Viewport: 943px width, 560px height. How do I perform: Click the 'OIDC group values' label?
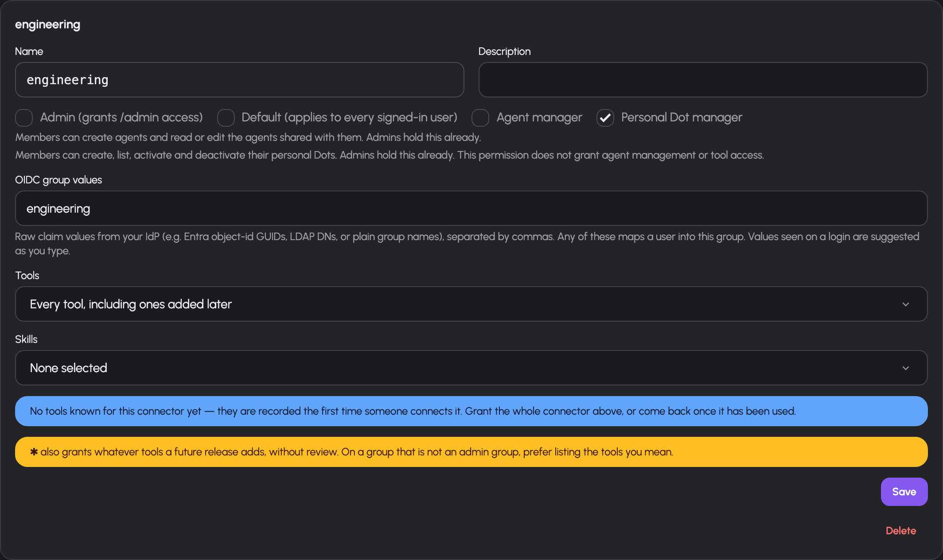click(58, 180)
